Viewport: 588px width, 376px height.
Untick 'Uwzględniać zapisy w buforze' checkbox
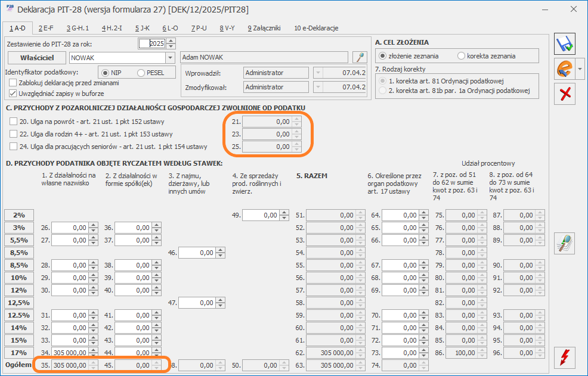14,94
